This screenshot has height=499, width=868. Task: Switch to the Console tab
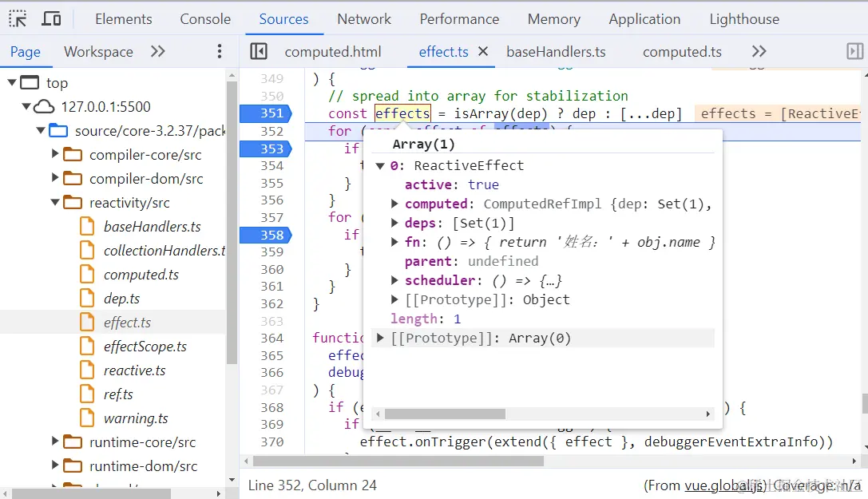point(205,19)
